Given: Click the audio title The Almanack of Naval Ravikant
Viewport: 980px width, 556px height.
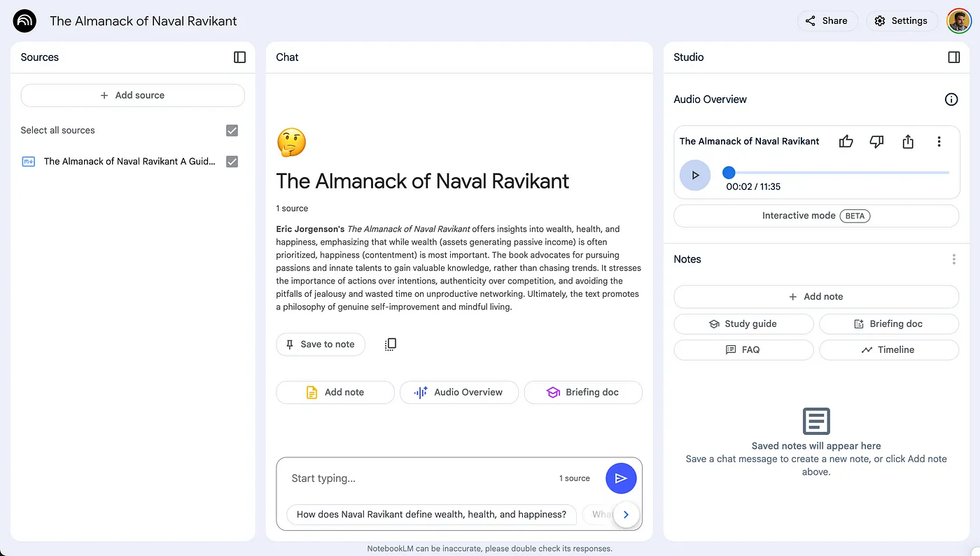Looking at the screenshot, I should coord(749,141).
